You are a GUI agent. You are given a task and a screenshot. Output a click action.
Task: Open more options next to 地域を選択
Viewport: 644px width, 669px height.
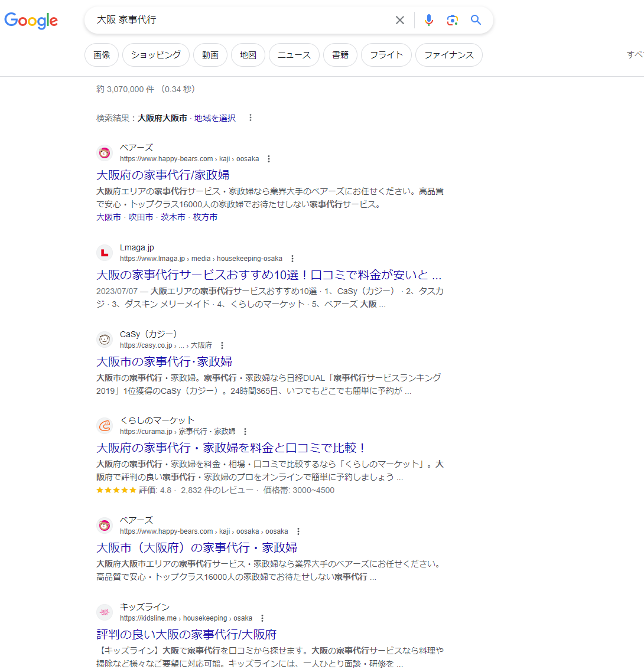click(251, 118)
